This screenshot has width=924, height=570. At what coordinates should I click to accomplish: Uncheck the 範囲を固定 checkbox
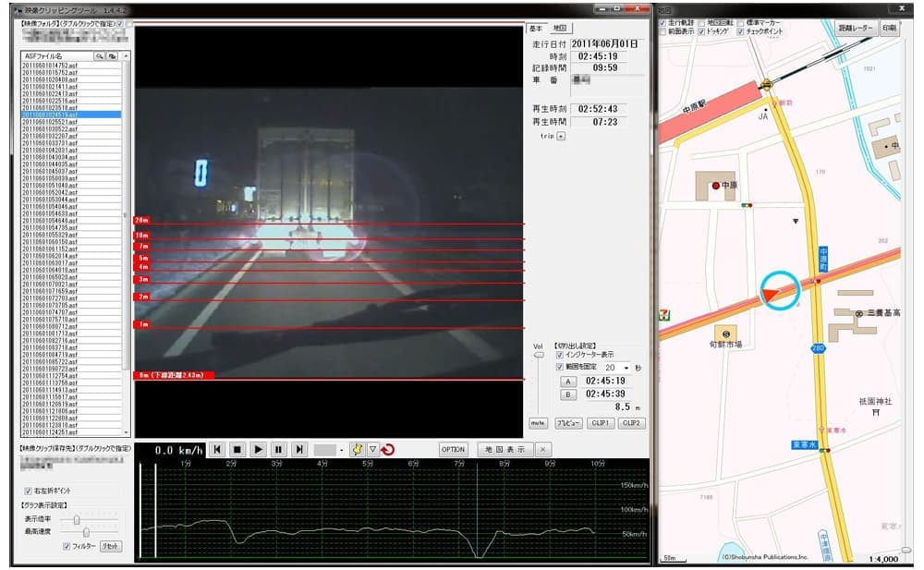coord(560,366)
